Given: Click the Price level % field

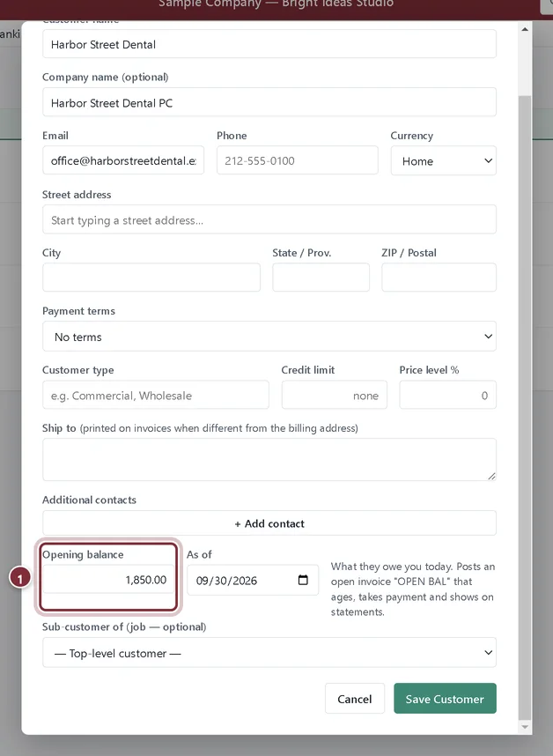Looking at the screenshot, I should click(447, 395).
